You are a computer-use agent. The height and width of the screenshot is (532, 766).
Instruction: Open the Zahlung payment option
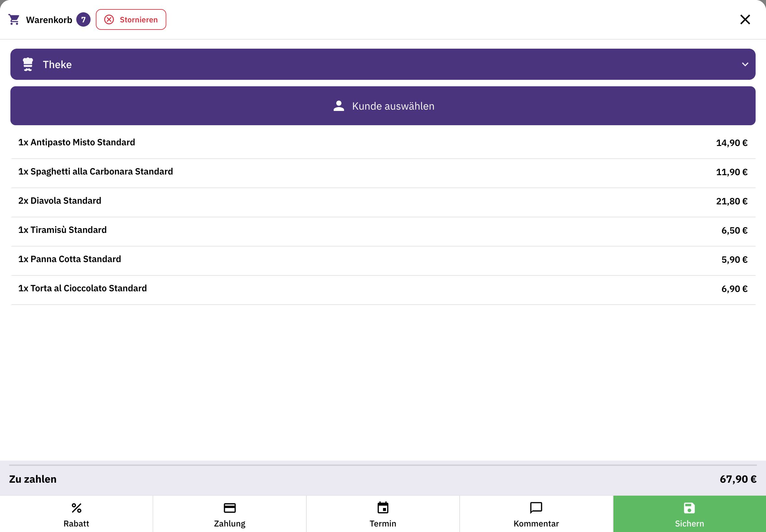pos(229,514)
